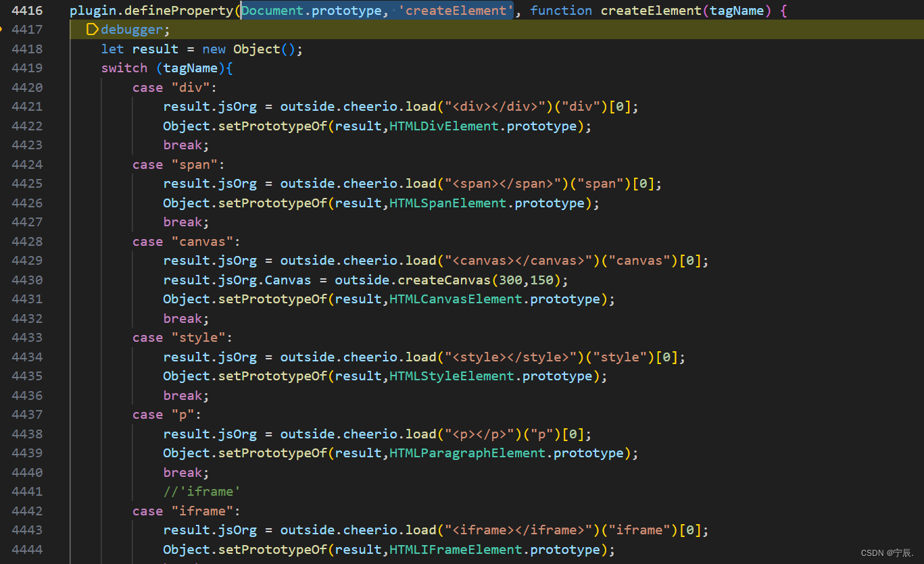Click the "<iframe></iframe>" string on line 4443
This screenshot has height=564, width=924.
[518, 530]
